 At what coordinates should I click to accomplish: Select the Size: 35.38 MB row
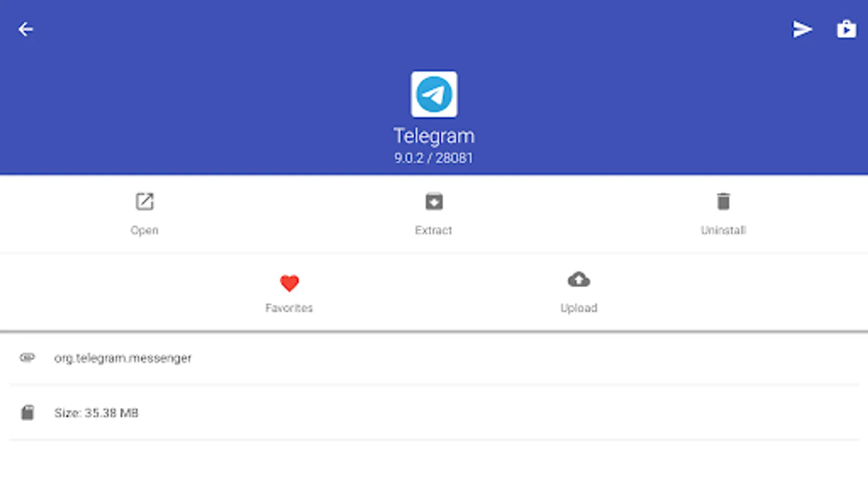(434, 413)
